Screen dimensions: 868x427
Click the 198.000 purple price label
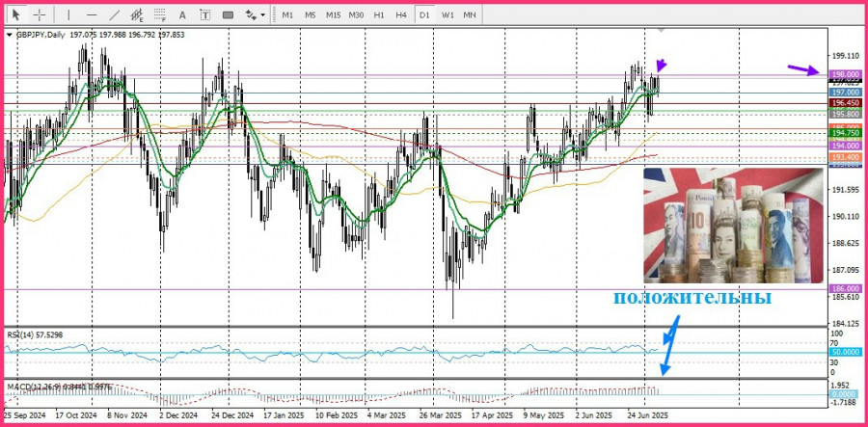click(845, 74)
